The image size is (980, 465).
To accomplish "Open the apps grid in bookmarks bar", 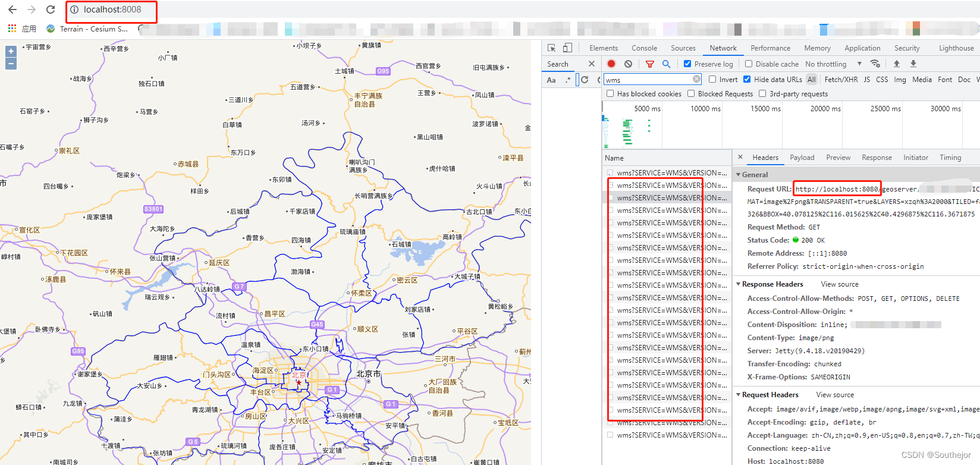I will (12, 28).
